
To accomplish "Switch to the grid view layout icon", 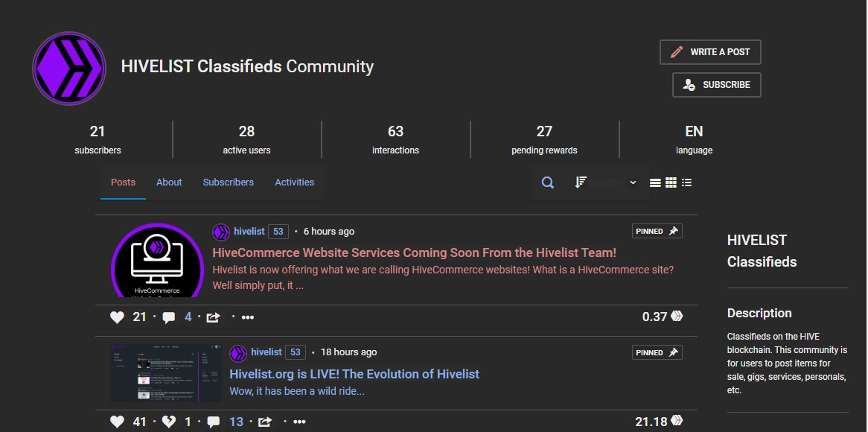I will [x=671, y=182].
